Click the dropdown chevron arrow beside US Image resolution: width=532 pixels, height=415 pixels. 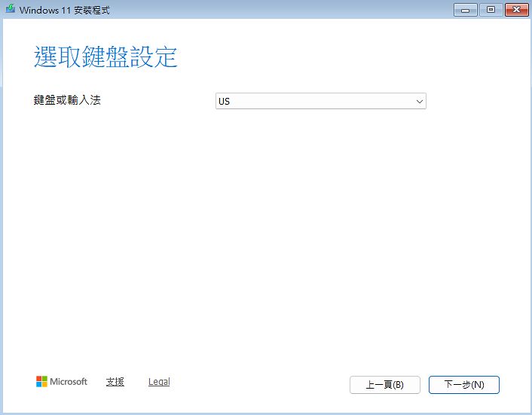(420, 102)
